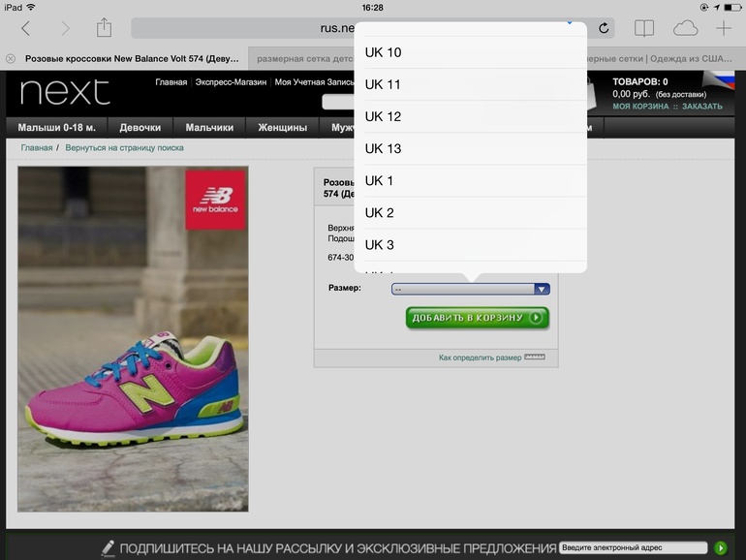Tap the pink sneaker product image
This screenshot has height=560, width=746.
click(133, 339)
